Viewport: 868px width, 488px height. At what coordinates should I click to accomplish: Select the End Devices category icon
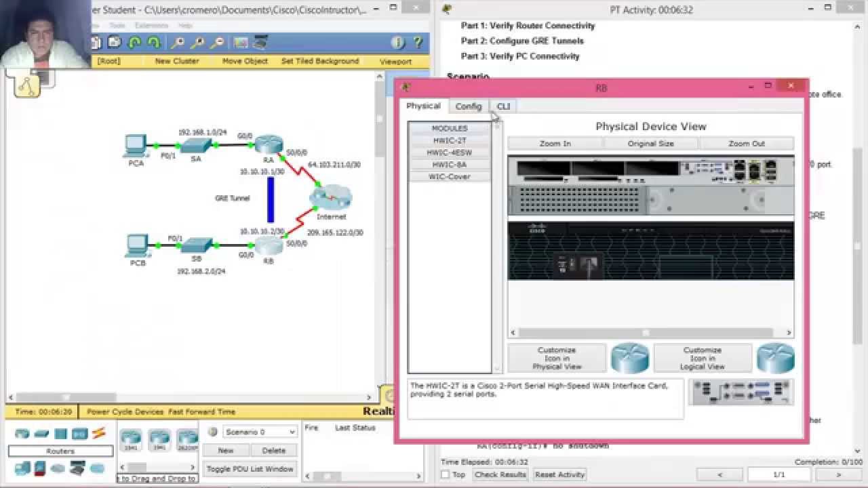[x=22, y=468]
